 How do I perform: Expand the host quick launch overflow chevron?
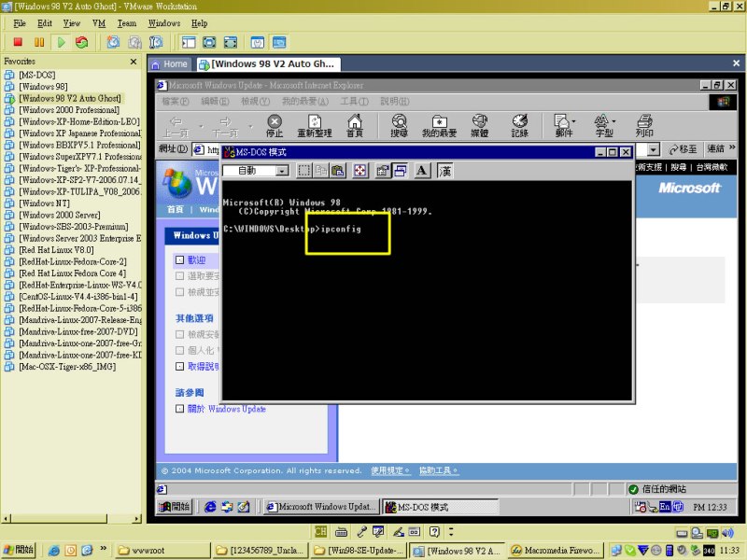[x=103, y=549]
